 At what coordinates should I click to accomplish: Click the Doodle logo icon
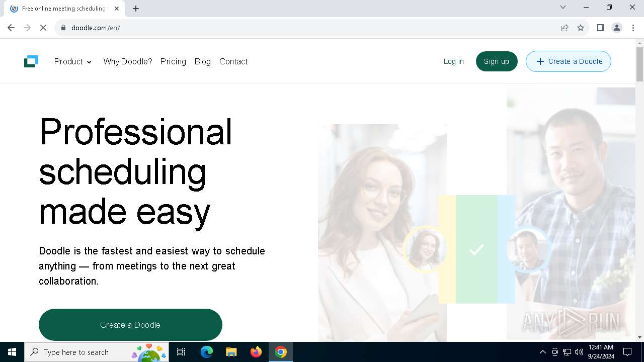coord(31,61)
